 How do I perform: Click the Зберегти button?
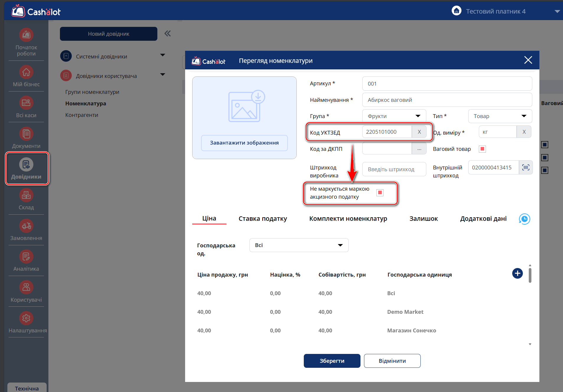pos(332,361)
